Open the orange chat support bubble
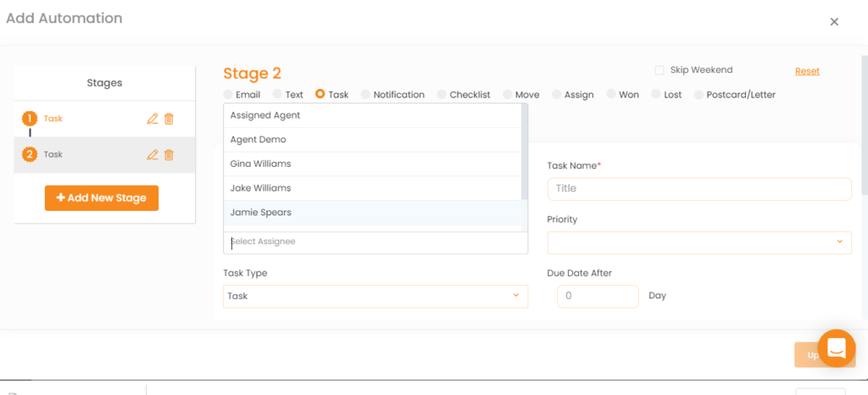The image size is (868, 395). pos(836,348)
